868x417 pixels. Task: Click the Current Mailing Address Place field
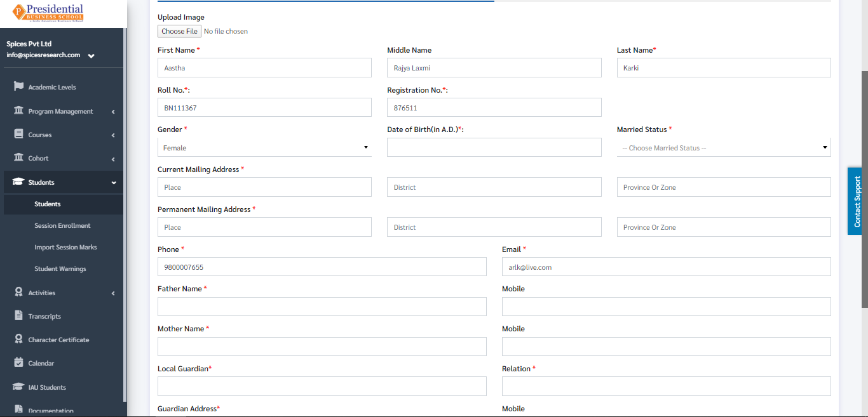click(x=264, y=187)
